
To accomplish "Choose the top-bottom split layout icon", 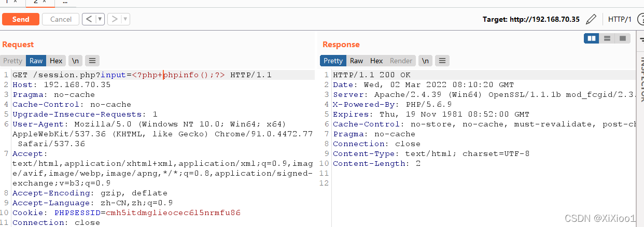I will (x=607, y=38).
